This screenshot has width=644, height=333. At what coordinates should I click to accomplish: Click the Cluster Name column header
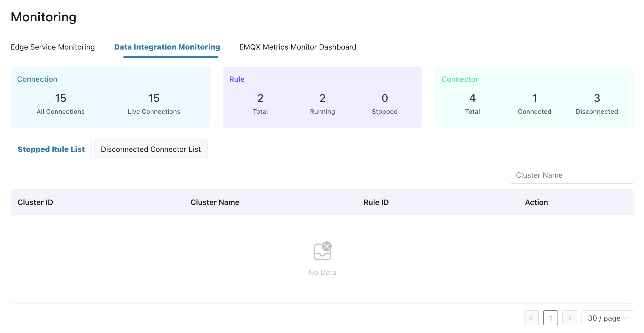(x=215, y=202)
